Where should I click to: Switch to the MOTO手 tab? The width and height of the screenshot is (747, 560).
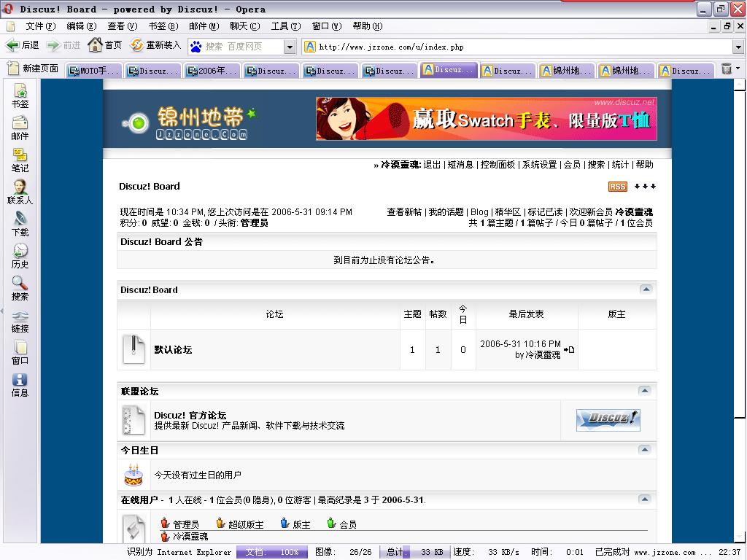point(94,71)
